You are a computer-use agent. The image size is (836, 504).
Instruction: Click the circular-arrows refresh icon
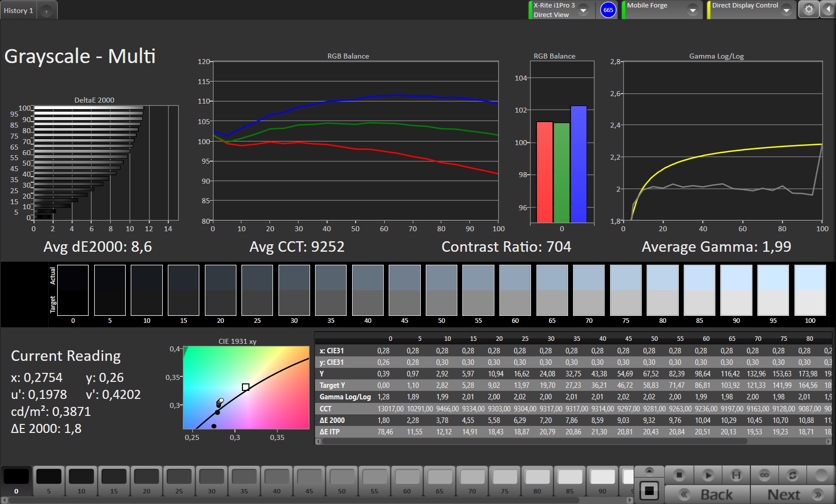click(x=792, y=474)
